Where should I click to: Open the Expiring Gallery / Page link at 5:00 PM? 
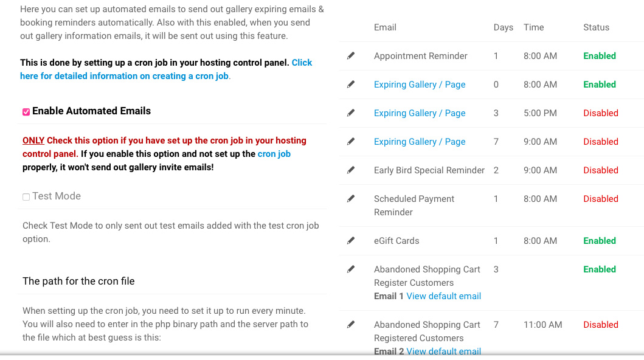pos(420,113)
